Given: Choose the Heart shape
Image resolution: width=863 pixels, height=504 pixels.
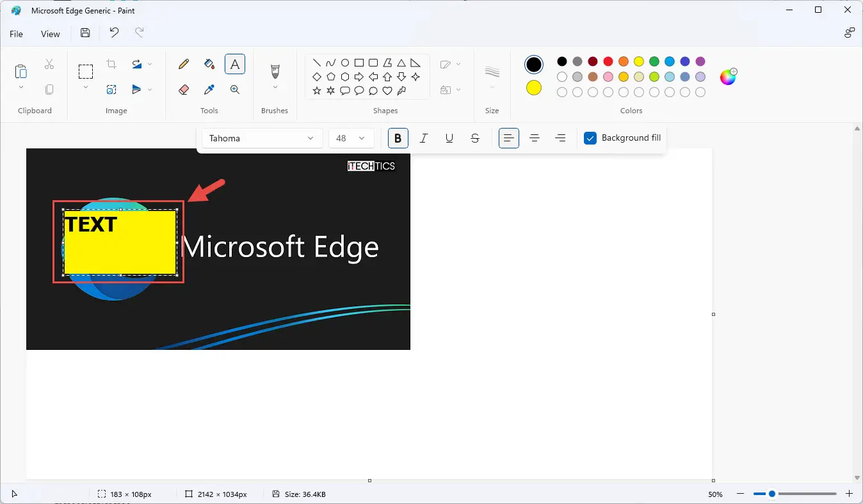Looking at the screenshot, I should coord(387,91).
